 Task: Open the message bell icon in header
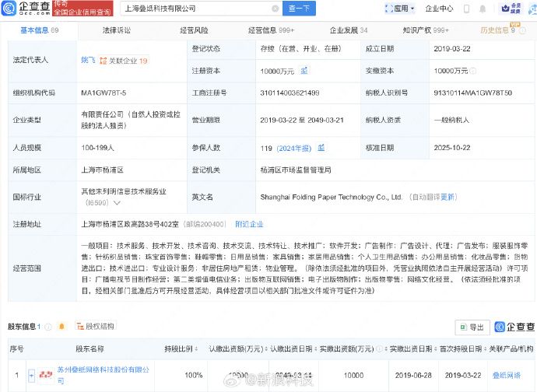pos(491,9)
